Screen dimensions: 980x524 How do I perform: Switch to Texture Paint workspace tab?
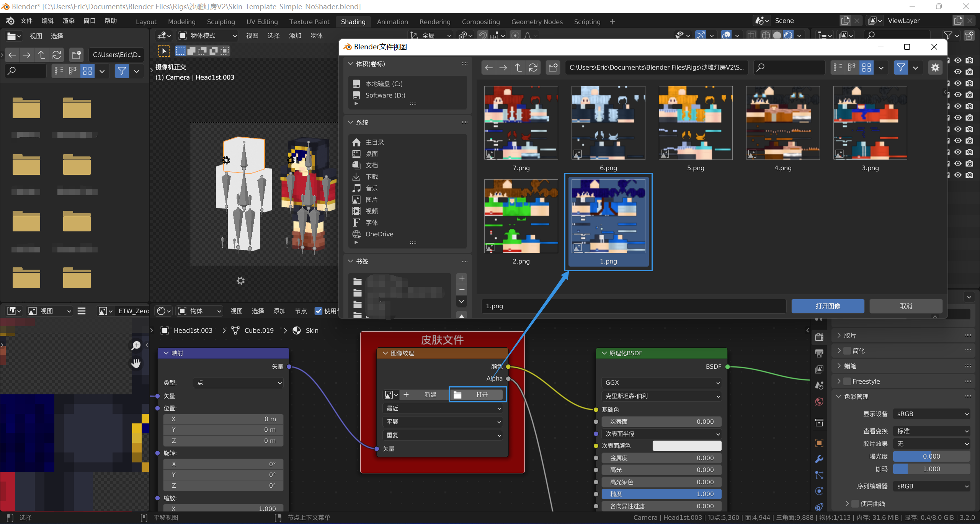[x=309, y=22]
